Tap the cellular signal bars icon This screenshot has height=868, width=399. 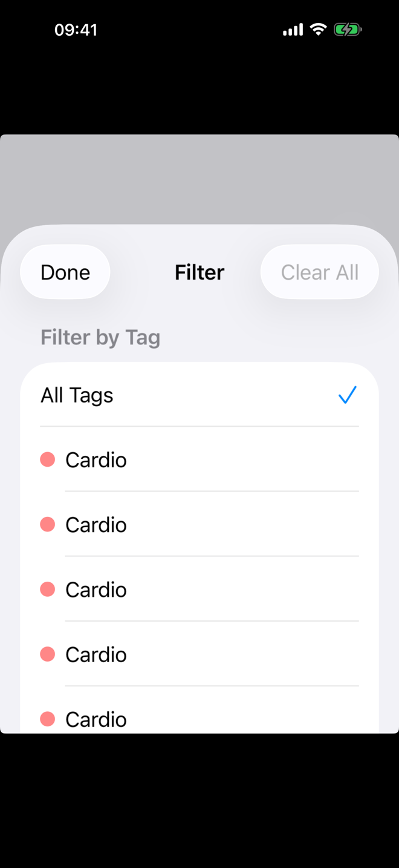coord(293,30)
